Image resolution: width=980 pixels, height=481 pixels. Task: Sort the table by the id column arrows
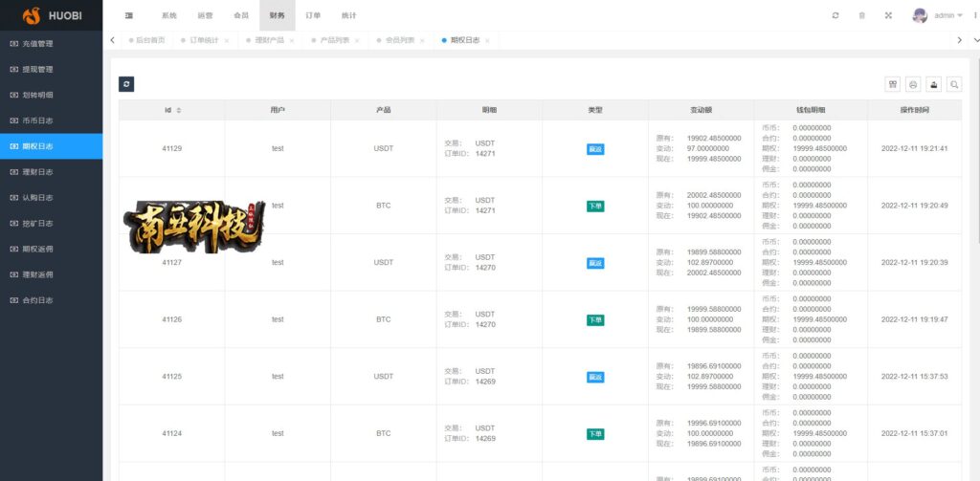[179, 111]
